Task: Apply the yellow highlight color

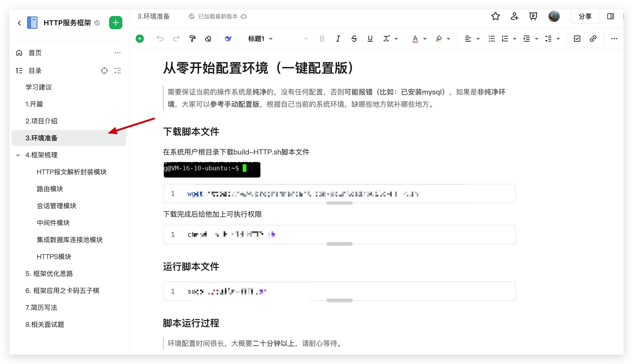Action: click(439, 39)
